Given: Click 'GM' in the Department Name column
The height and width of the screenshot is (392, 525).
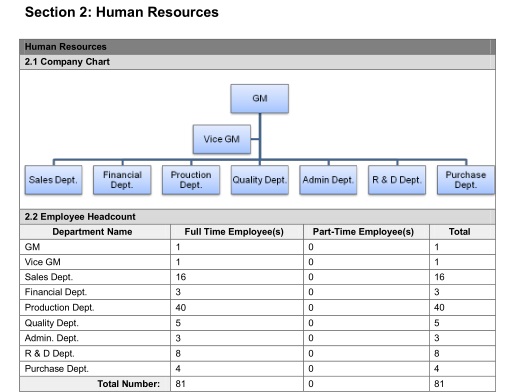Looking at the screenshot, I should (32, 247).
